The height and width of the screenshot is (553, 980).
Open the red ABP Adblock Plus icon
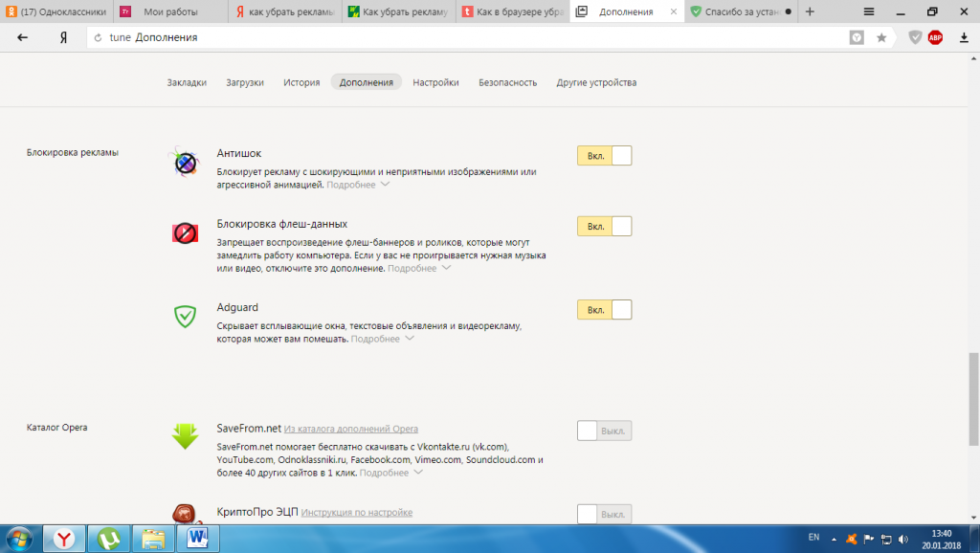pyautogui.click(x=935, y=38)
